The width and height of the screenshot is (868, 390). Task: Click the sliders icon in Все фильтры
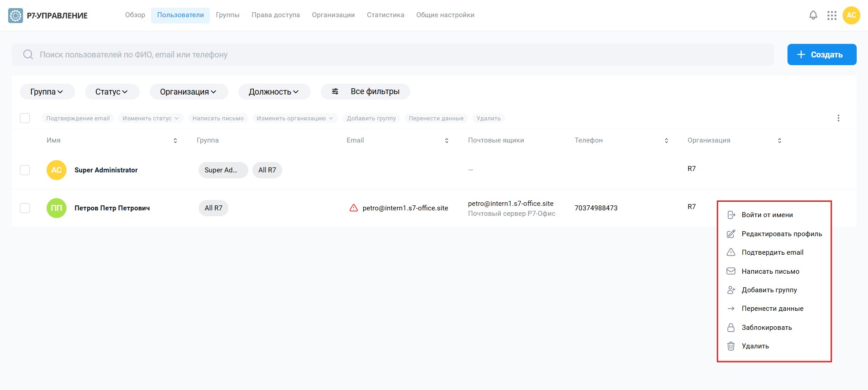[335, 91]
